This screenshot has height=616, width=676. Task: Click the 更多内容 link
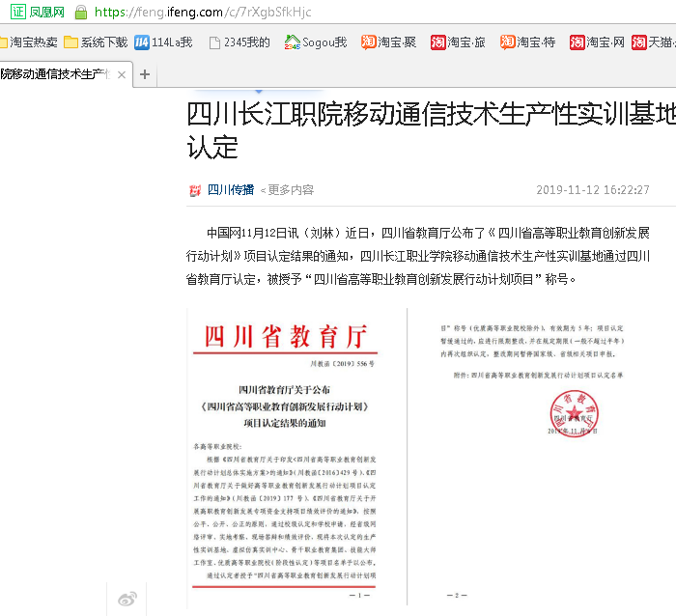291,189
